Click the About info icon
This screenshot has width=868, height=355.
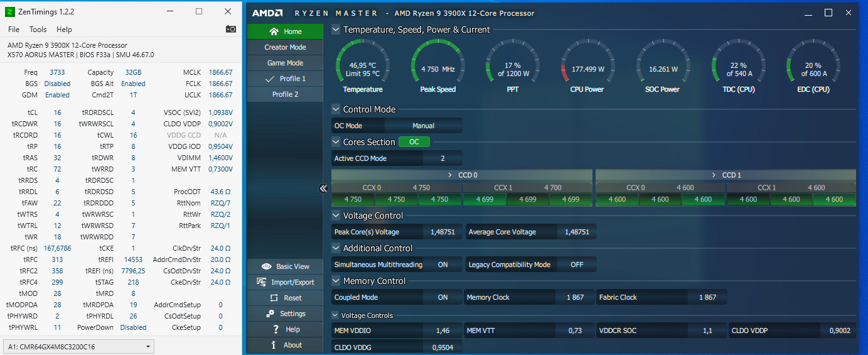(273, 345)
